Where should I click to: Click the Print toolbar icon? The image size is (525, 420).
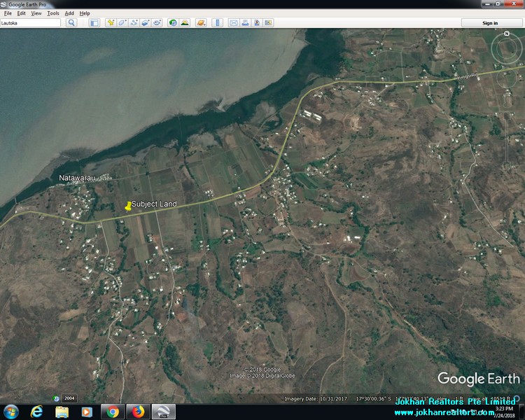[245, 22]
